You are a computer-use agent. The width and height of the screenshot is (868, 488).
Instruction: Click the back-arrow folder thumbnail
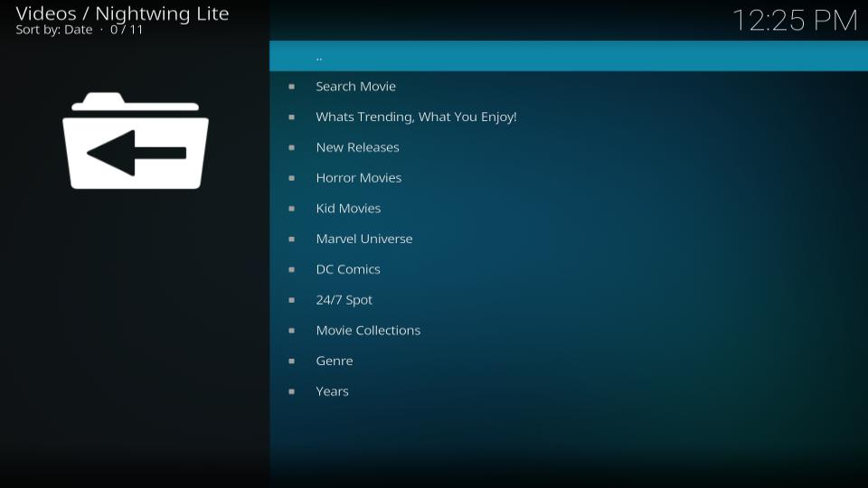[x=136, y=141]
